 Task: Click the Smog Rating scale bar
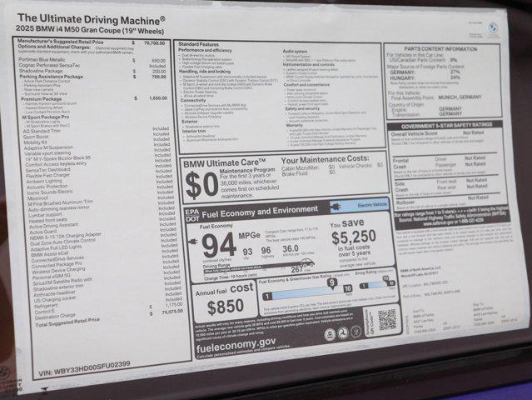(377, 284)
